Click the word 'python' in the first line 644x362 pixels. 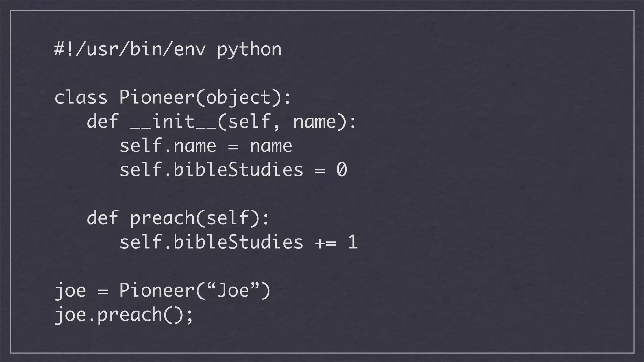coord(249,50)
